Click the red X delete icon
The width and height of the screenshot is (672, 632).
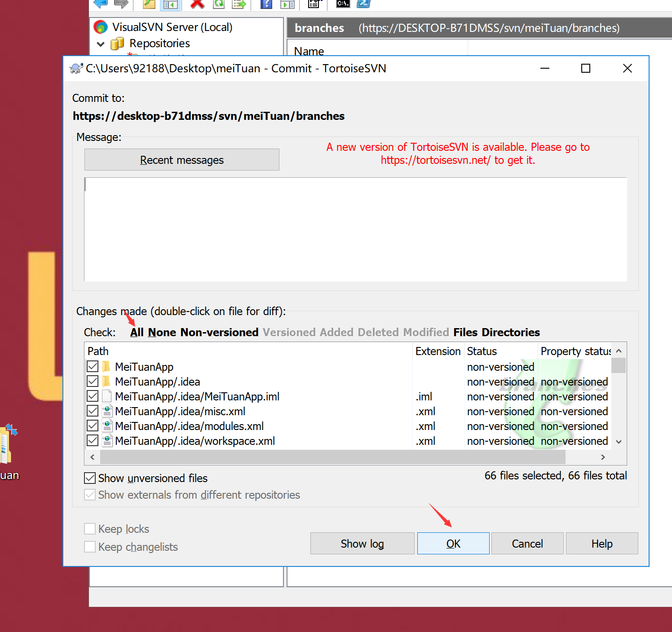197,4
